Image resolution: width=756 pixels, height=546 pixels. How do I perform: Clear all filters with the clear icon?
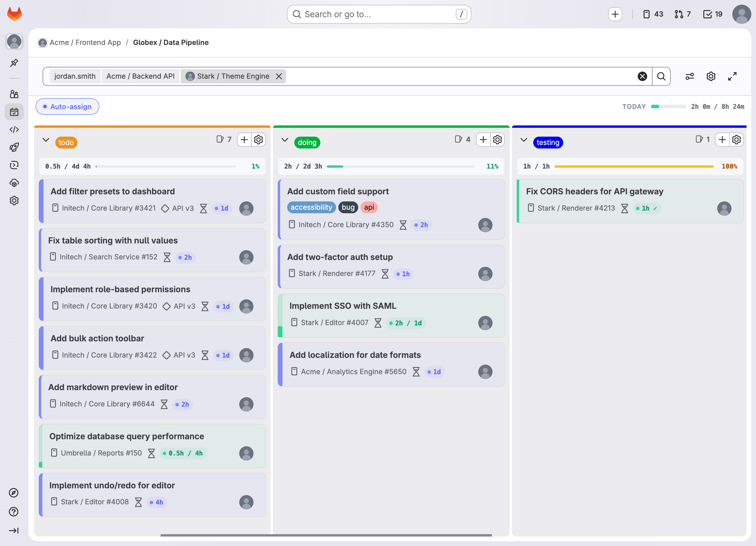click(643, 76)
